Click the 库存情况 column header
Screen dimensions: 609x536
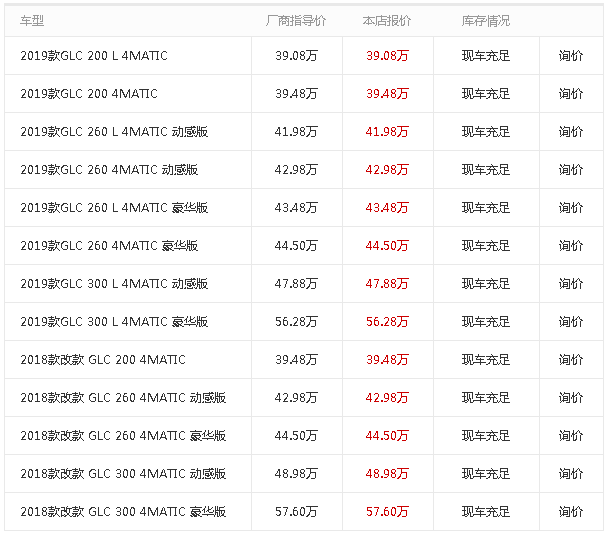(486, 21)
